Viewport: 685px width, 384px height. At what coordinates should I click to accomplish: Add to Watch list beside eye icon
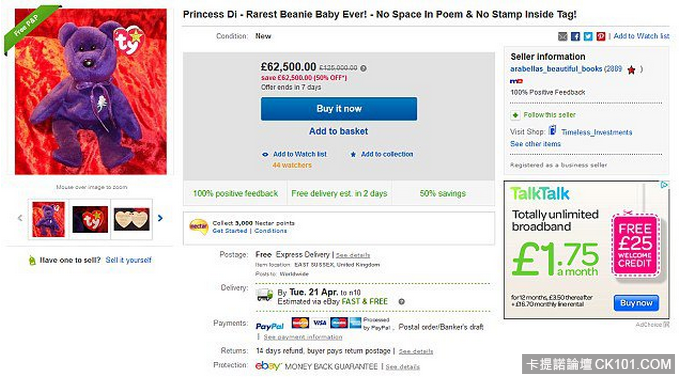[x=300, y=154]
